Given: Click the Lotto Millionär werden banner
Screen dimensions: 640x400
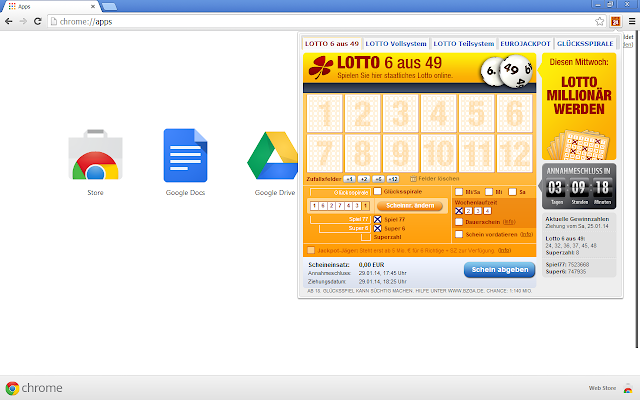Looking at the screenshot, I should [x=579, y=106].
